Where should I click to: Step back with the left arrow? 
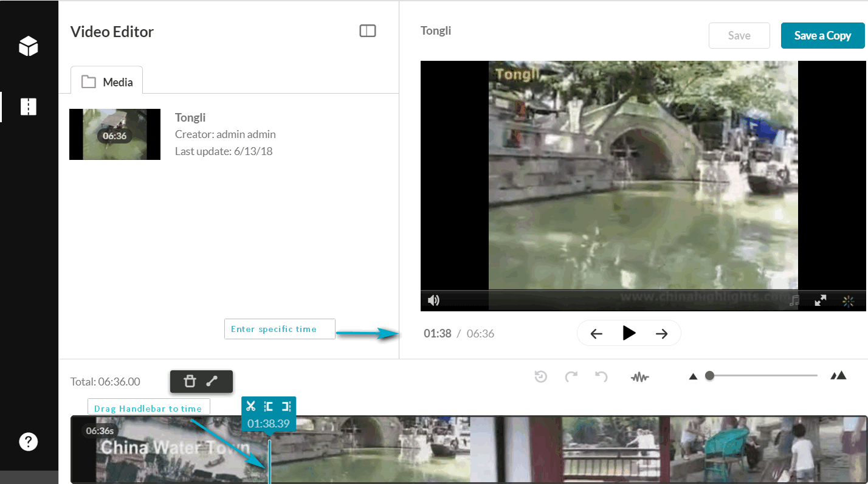596,333
